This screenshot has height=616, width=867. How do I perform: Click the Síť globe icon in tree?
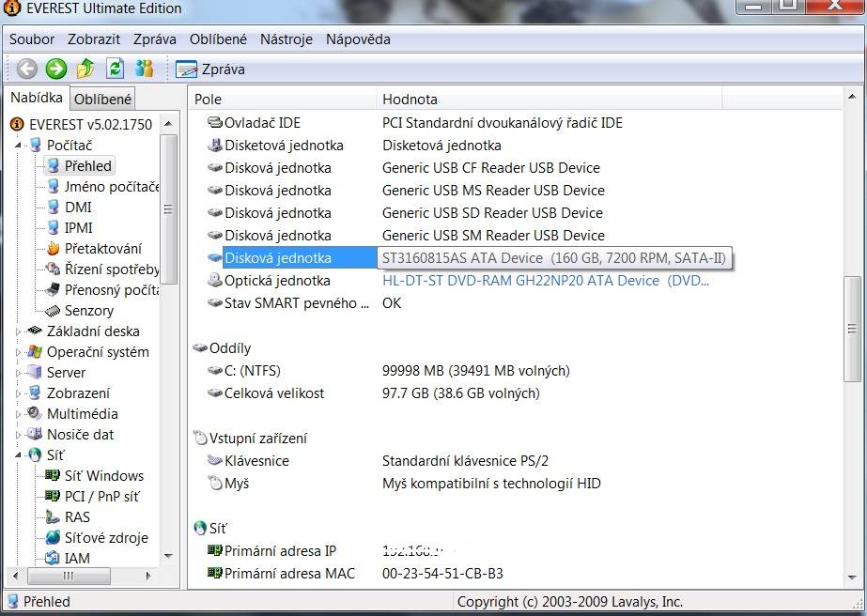point(35,455)
